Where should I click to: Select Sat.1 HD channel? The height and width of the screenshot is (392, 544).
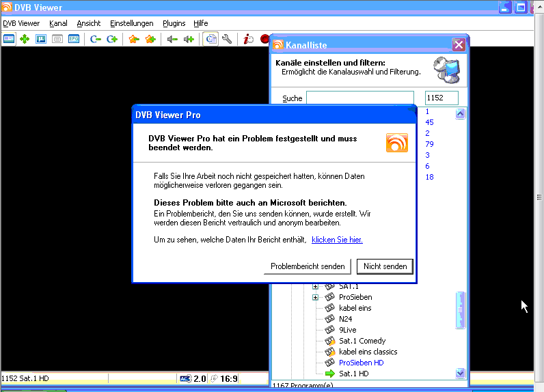coord(354,374)
